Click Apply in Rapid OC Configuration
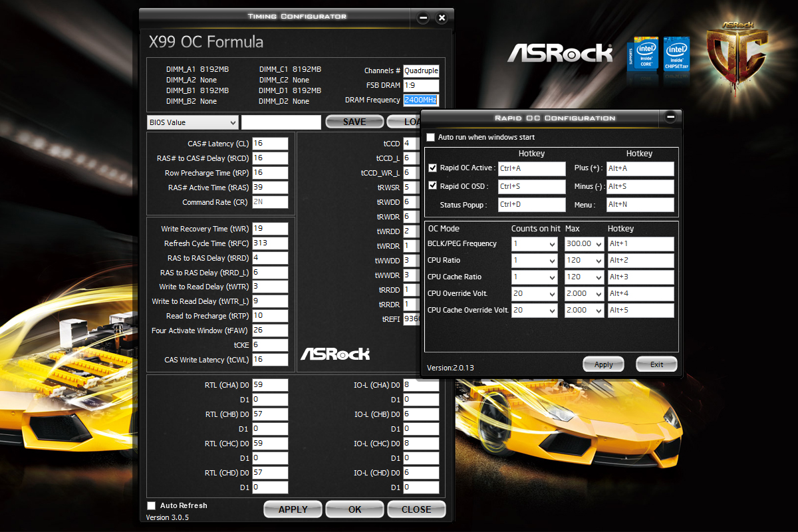This screenshot has width=798, height=532. (x=603, y=364)
